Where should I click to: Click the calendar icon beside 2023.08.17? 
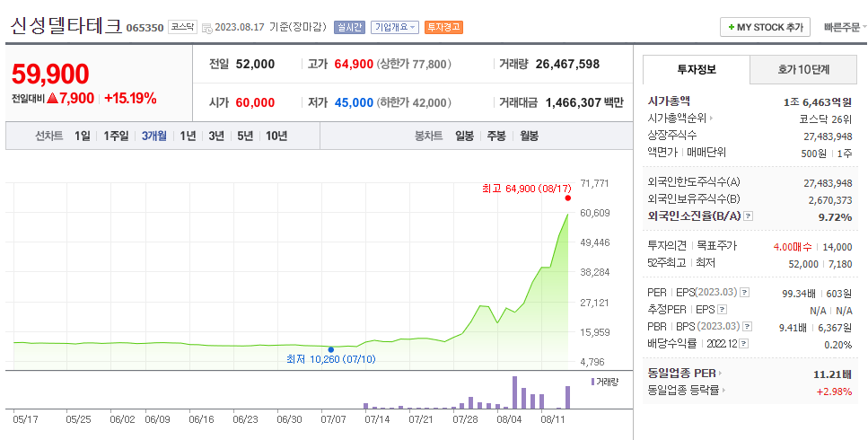pos(207,28)
